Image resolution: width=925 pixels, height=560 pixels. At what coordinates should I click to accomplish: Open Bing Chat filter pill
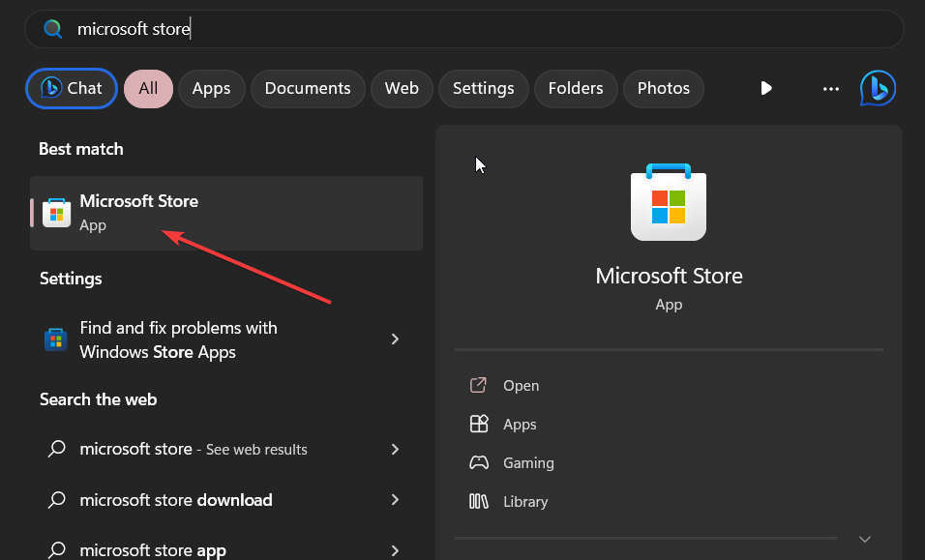point(72,88)
